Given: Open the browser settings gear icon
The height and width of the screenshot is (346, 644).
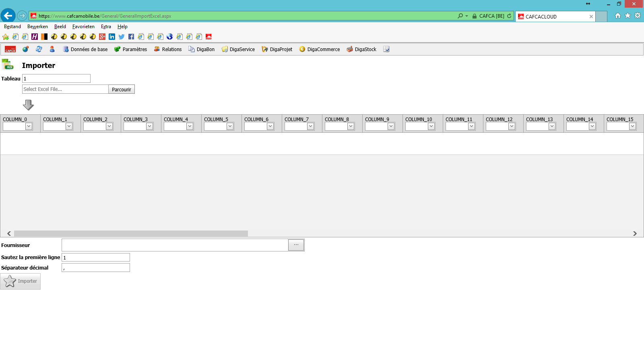Looking at the screenshot, I should (x=638, y=16).
